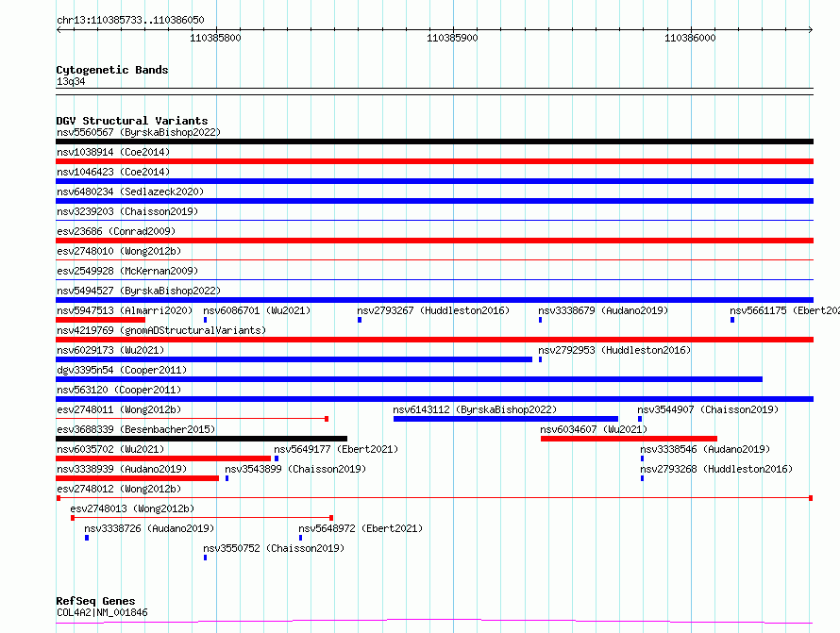Select the red nsv3338939 variant bar
840x633 pixels.
coord(137,478)
